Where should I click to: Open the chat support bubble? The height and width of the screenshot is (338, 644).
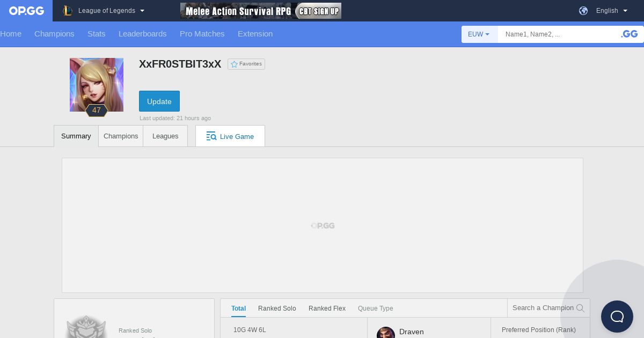click(x=617, y=317)
